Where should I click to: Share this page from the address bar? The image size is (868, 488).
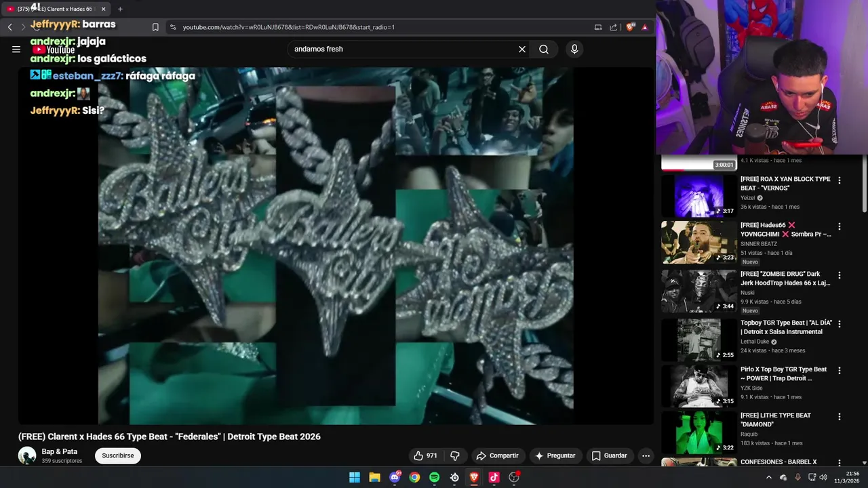coord(614,27)
